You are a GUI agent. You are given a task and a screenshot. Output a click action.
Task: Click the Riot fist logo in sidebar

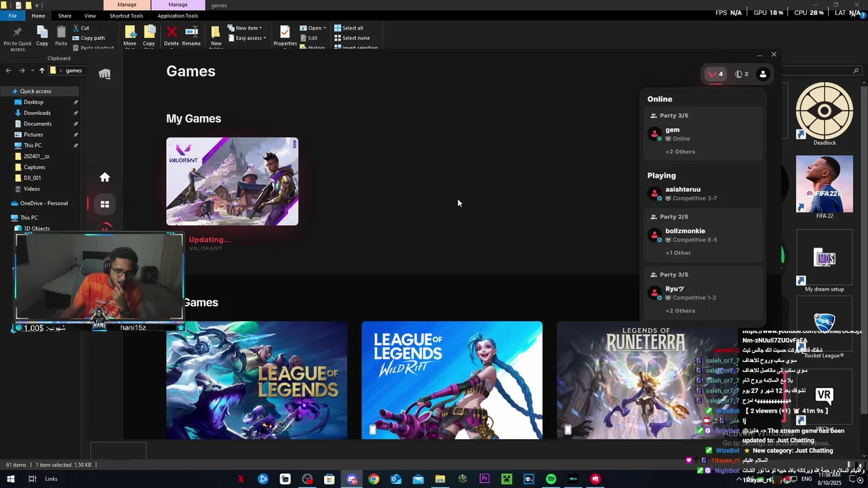click(104, 74)
